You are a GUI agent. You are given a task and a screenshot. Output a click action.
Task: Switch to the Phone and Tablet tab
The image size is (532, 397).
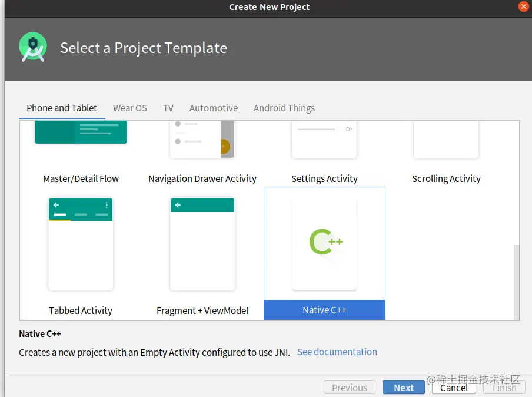coord(62,108)
